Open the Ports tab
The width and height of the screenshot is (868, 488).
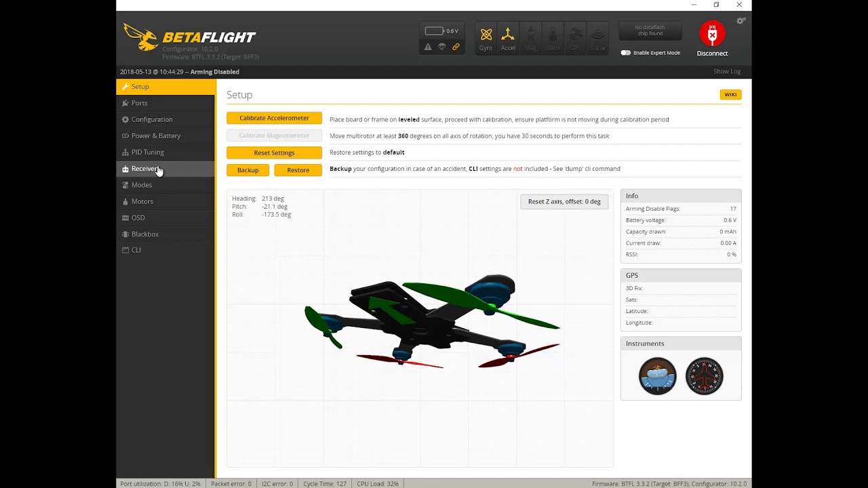click(166, 103)
